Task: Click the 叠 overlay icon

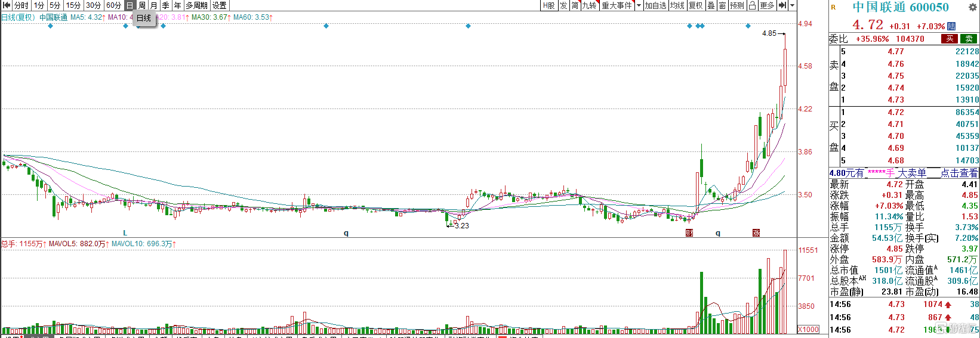Action: click(711, 5)
